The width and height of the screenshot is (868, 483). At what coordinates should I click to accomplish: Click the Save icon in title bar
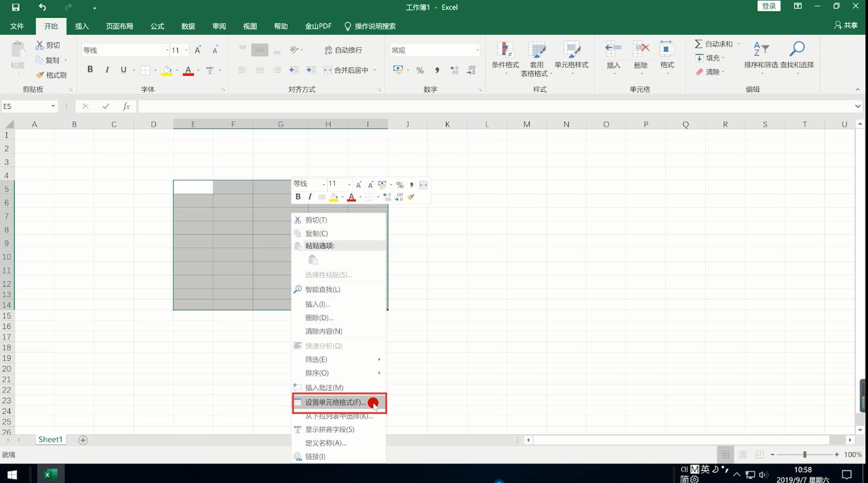16,7
